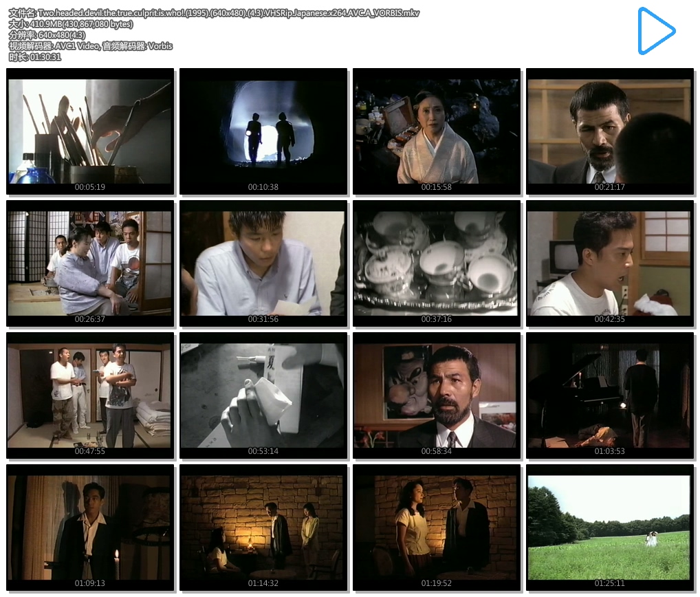Viewport: 700px width, 597px height.
Task: Select the grand piano thumbnail at 01:03:53
Action: [x=610, y=395]
